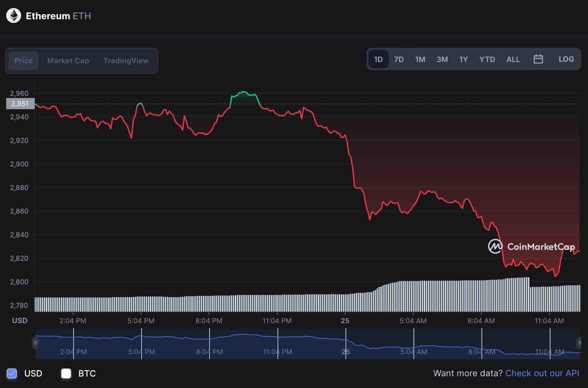Follow the Check out our API link
The image size is (588, 388).
pyautogui.click(x=542, y=373)
